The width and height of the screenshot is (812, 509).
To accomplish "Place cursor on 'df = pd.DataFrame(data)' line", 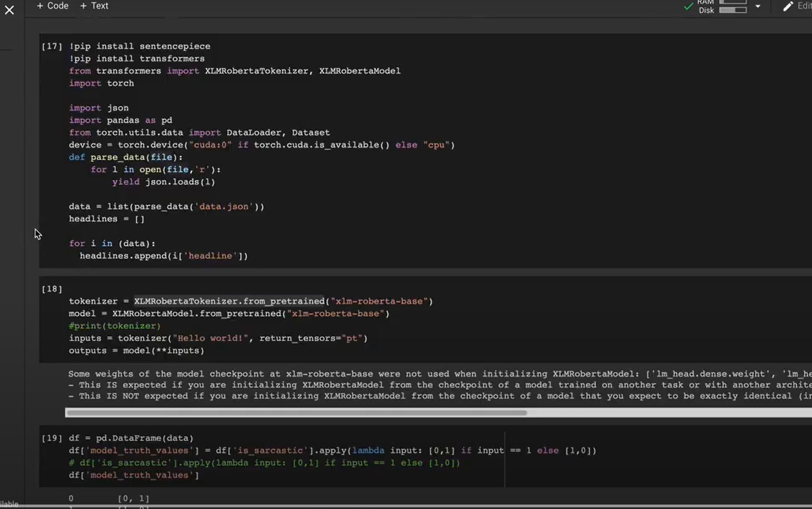I will point(131,438).
